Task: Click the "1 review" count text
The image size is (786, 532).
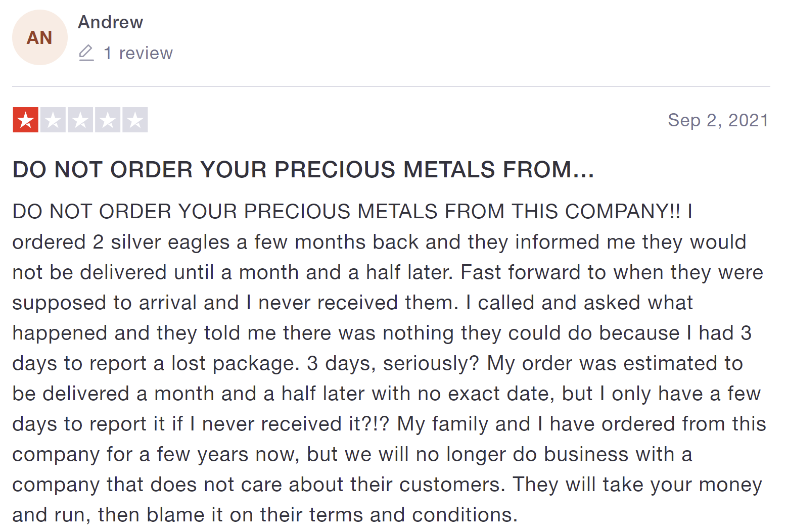Action: click(x=138, y=53)
